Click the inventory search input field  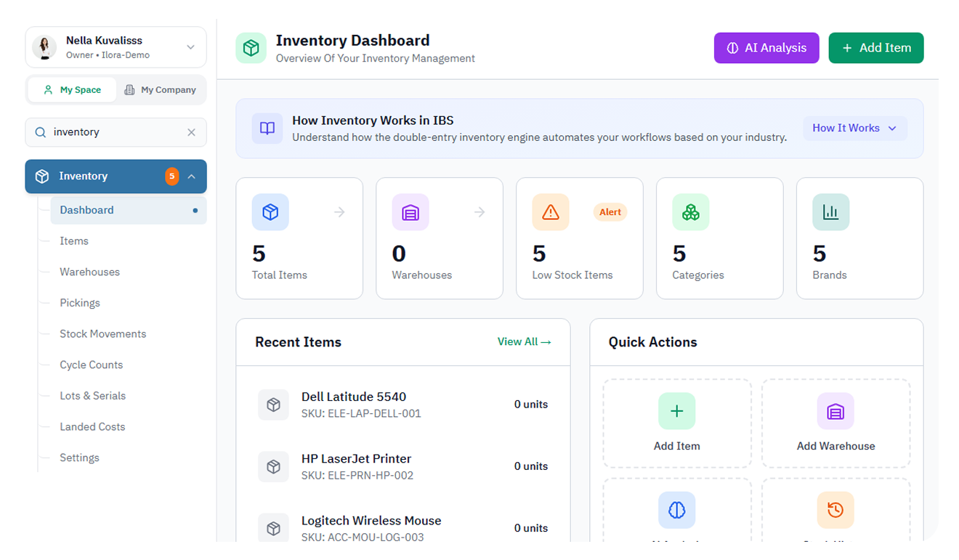click(116, 132)
